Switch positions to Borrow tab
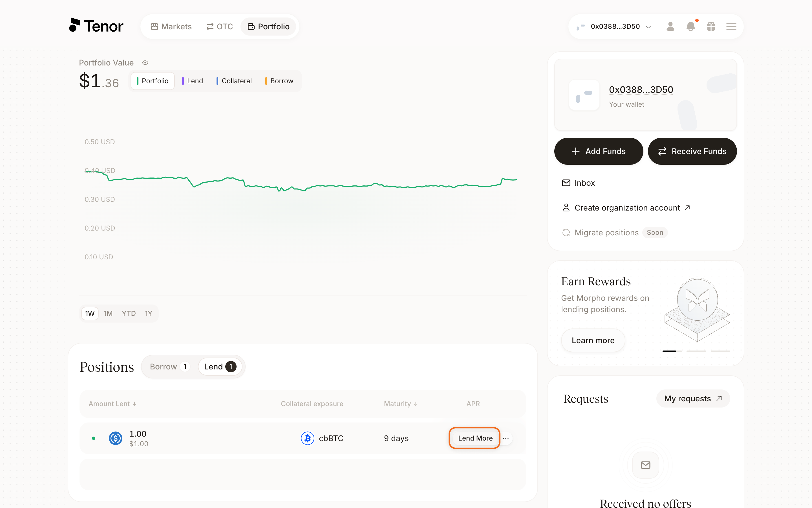The width and height of the screenshot is (812, 508). click(x=169, y=367)
